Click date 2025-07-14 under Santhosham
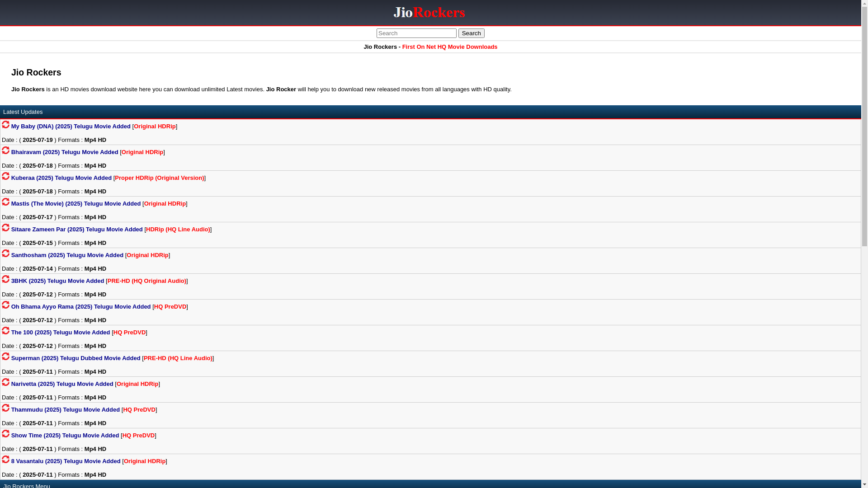The image size is (868, 488). point(38,269)
